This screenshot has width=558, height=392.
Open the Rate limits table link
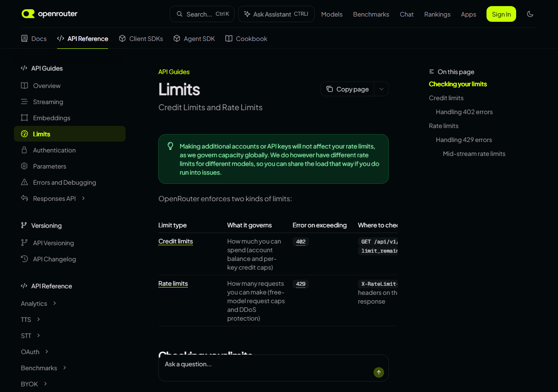173,284
